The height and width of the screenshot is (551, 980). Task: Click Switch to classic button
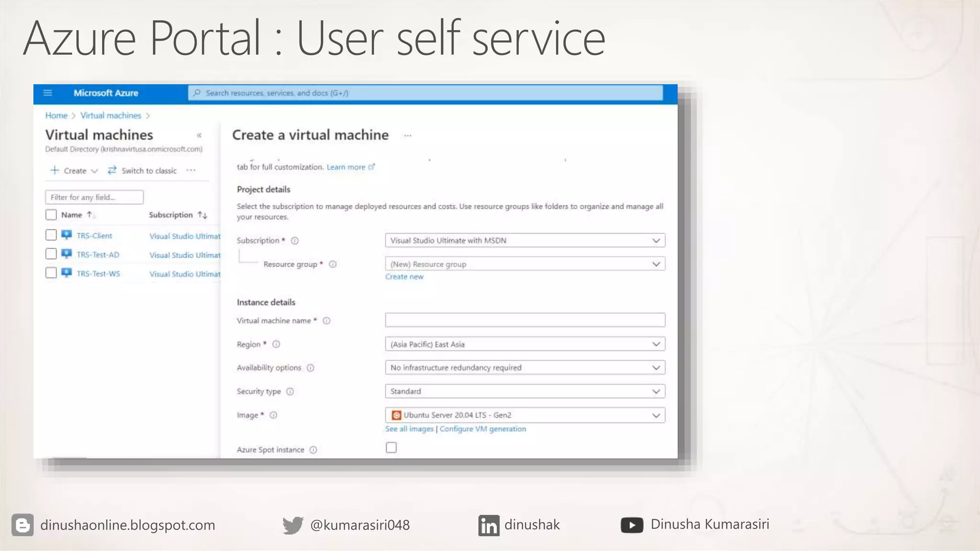tap(142, 170)
